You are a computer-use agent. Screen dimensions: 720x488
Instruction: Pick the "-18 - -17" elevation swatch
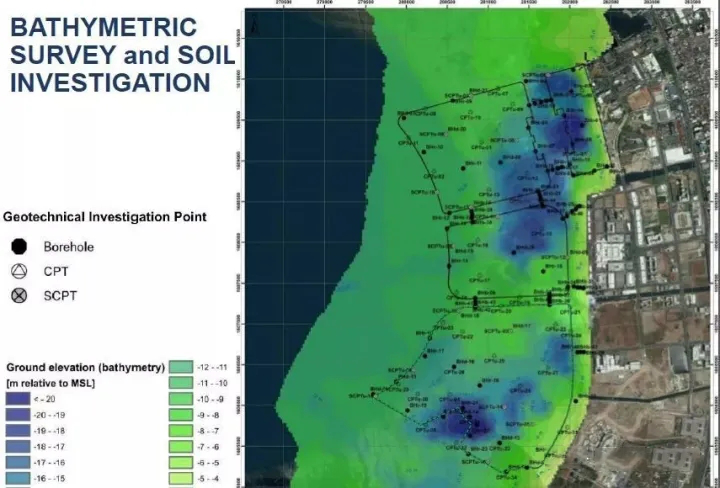click(x=19, y=447)
